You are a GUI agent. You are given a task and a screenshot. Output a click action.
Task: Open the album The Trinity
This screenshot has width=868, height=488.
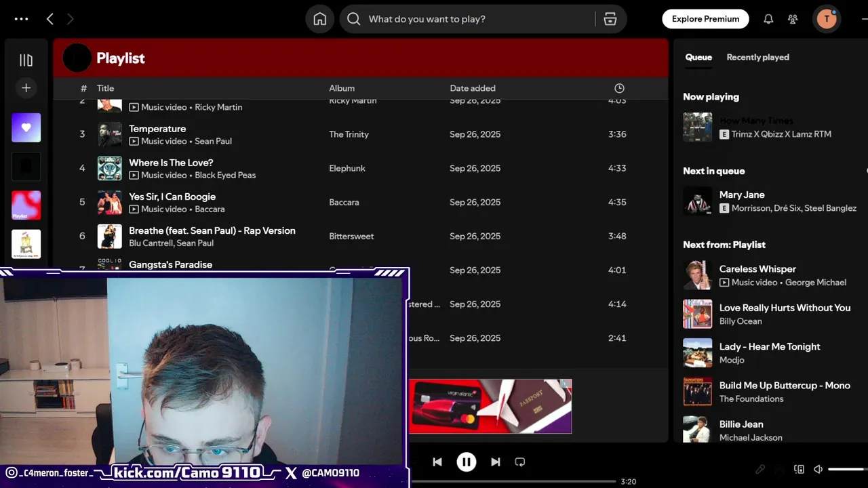click(349, 134)
